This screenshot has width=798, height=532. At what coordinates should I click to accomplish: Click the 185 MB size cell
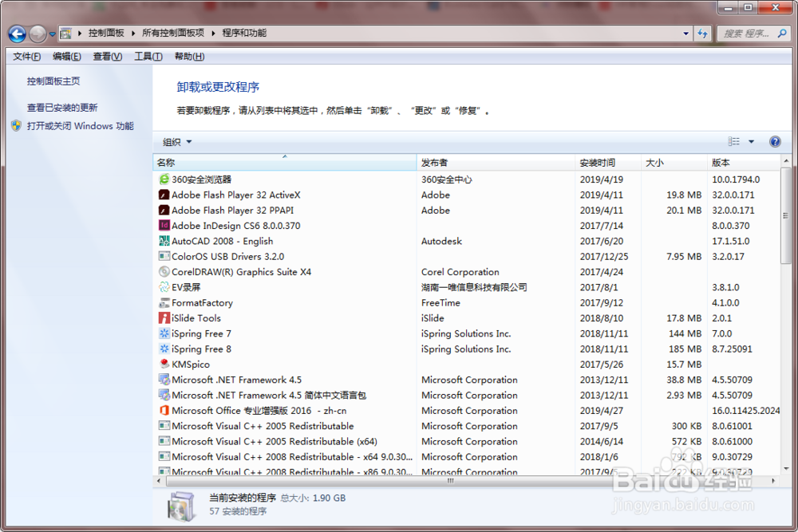[685, 349]
